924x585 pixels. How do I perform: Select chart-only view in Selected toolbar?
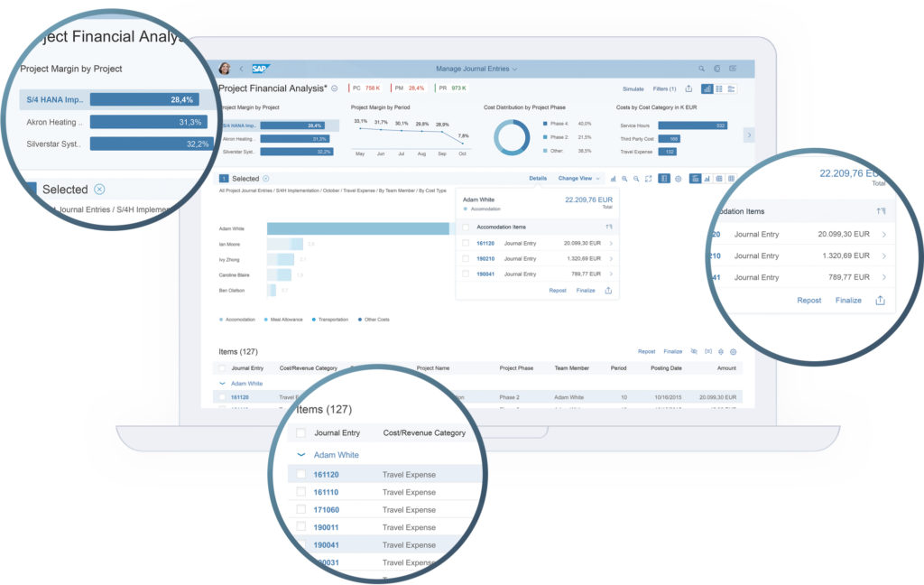point(707,179)
